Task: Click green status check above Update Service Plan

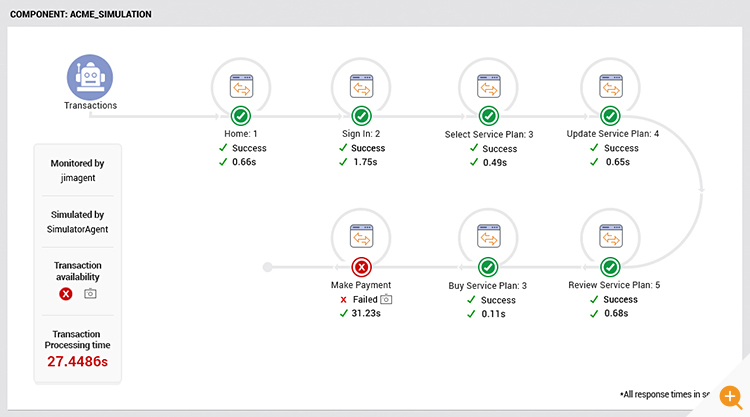Action: click(610, 116)
